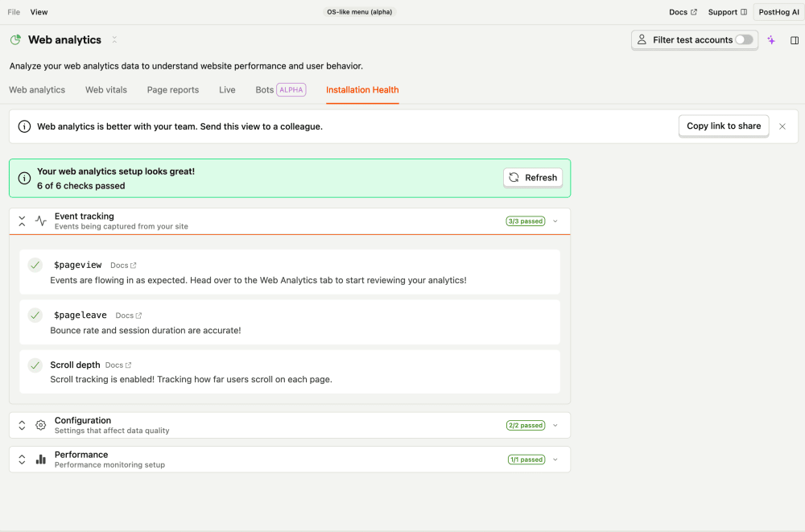This screenshot has width=805, height=532.
Task: Click the 'Scroll depth' check title
Action: [75, 365]
